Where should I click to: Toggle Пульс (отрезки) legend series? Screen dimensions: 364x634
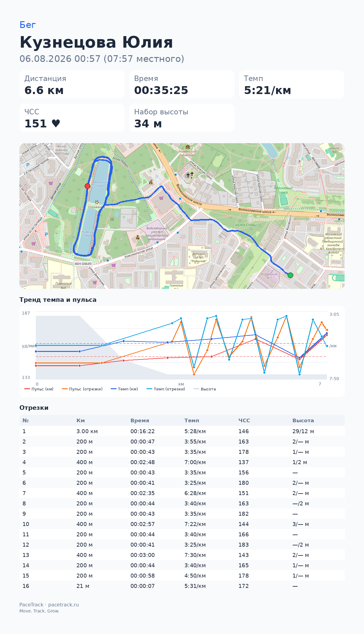tap(82, 389)
